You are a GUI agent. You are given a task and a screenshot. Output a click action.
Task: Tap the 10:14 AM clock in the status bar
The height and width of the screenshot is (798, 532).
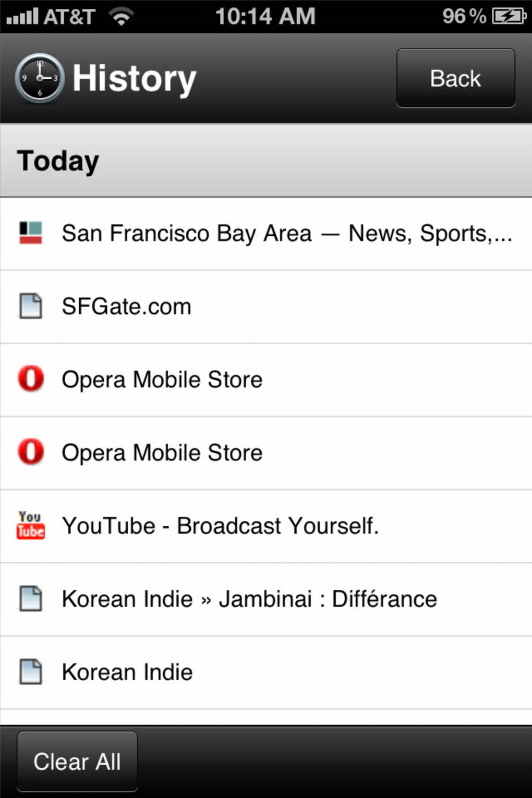tap(265, 16)
